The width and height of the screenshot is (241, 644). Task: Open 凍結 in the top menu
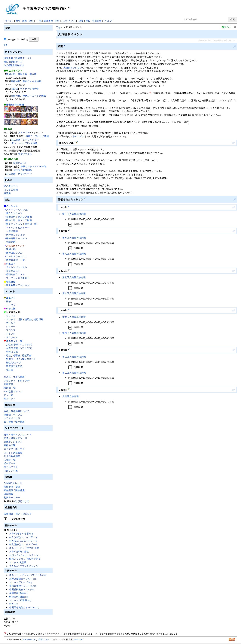pyautogui.click(x=81, y=21)
